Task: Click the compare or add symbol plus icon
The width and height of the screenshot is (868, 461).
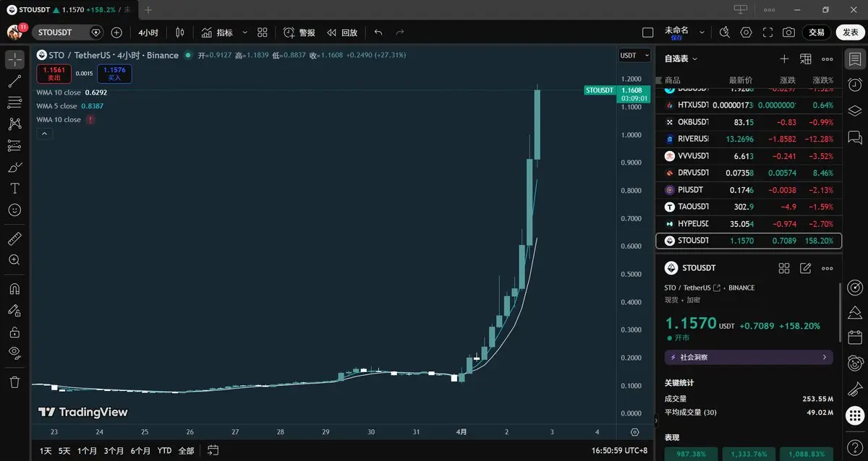Action: click(x=116, y=33)
